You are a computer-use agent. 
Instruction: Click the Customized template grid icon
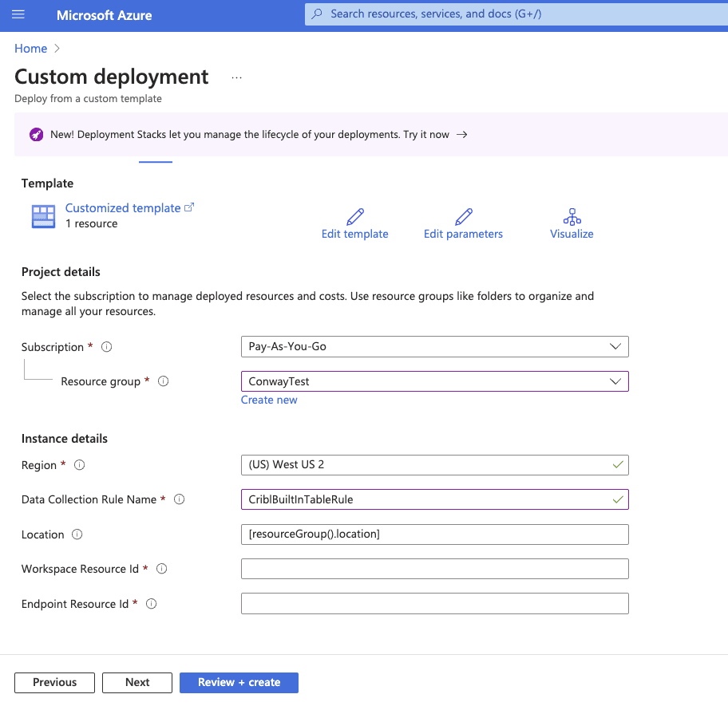click(43, 216)
